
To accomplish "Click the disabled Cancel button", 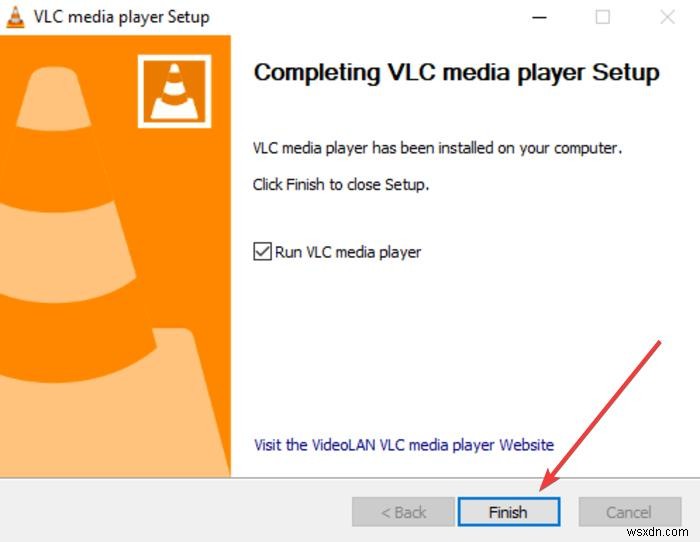I will 629,512.
